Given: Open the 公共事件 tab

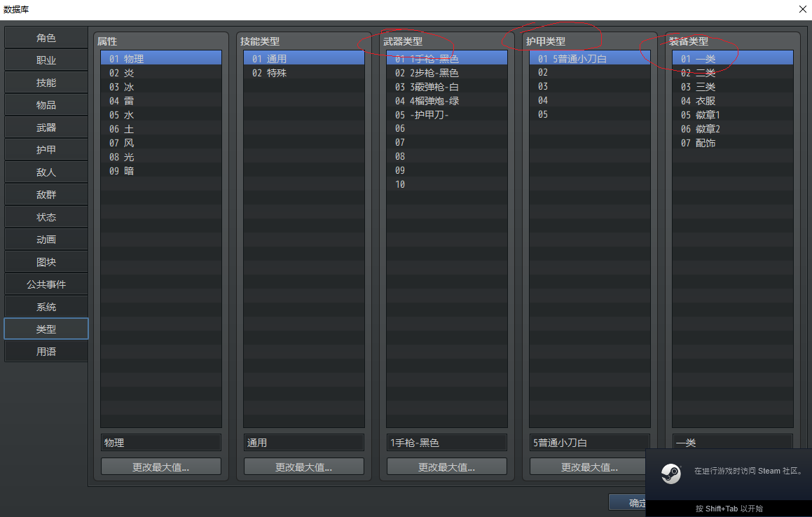Looking at the screenshot, I should tap(46, 284).
